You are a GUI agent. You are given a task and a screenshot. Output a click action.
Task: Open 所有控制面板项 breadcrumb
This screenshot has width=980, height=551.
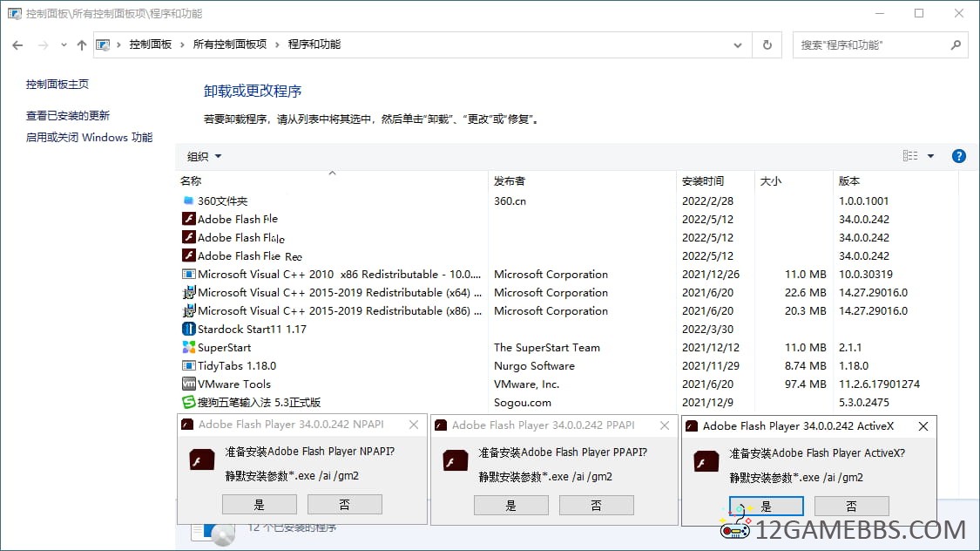coord(229,44)
